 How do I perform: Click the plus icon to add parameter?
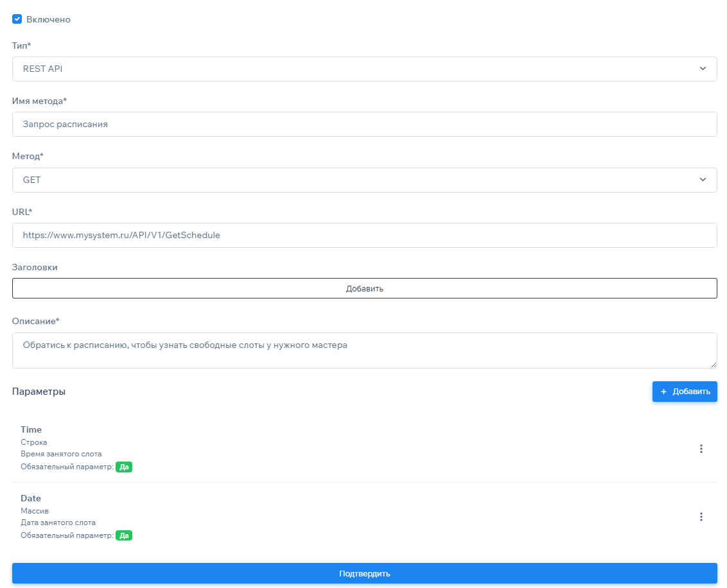(664, 392)
